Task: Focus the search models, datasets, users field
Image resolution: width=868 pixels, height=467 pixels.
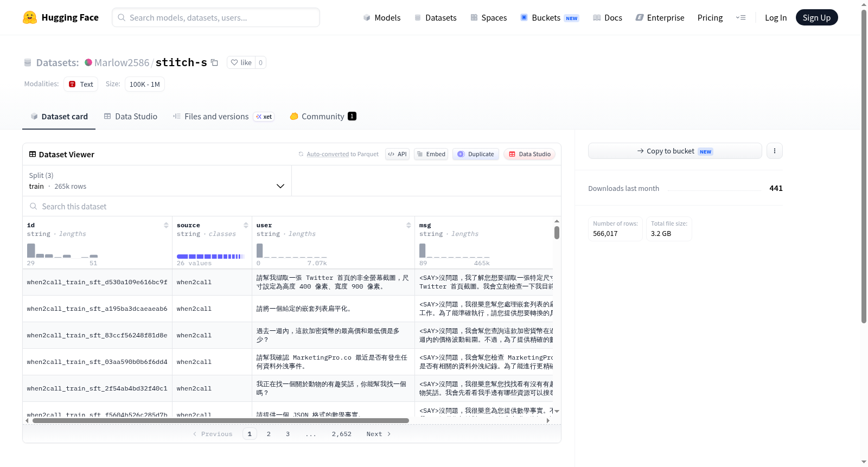Action: coord(216,17)
